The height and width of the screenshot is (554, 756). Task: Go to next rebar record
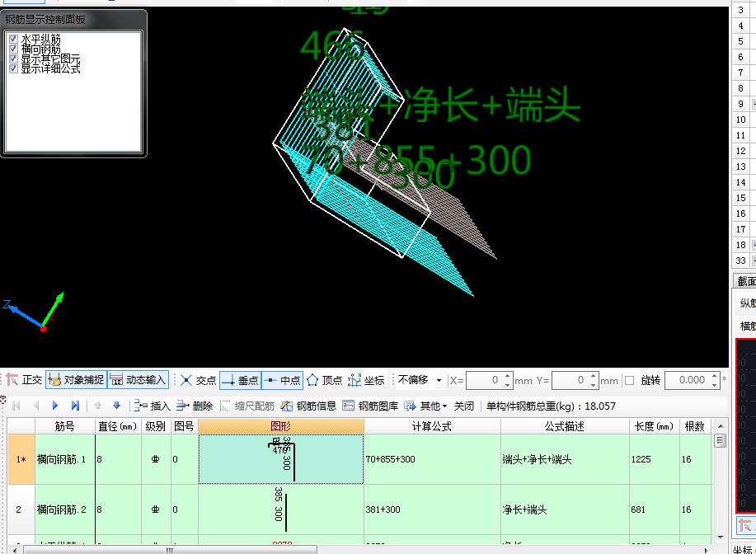click(x=55, y=406)
